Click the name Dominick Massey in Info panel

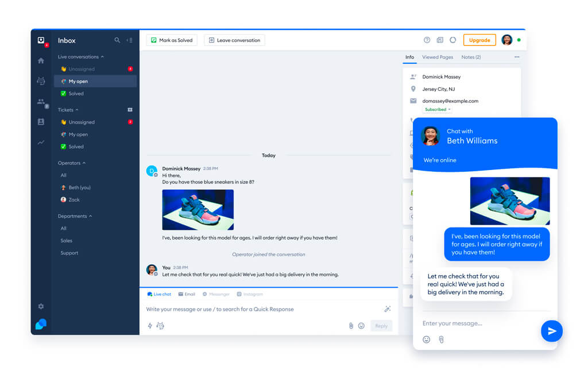[442, 77]
